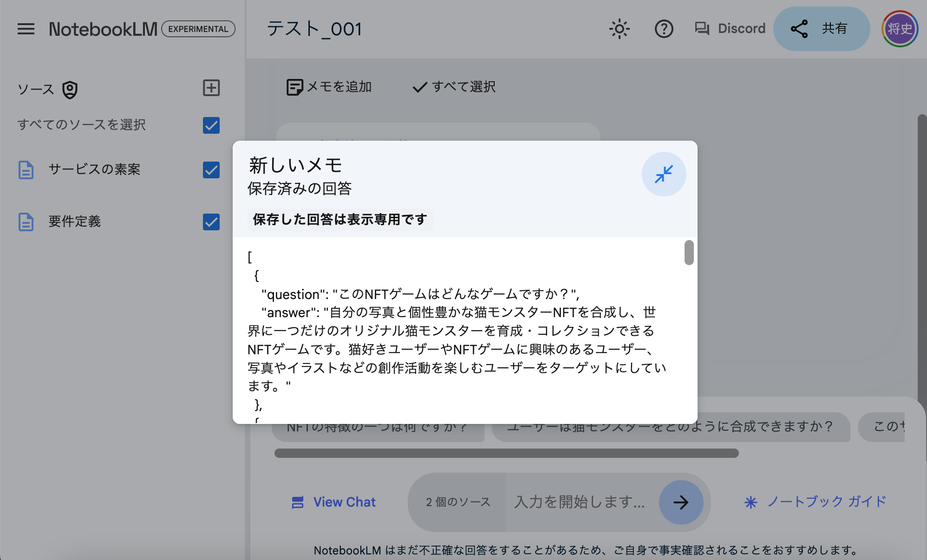Click the 保存済みの回答 subtitle
Screen dimensions: 927x560
[x=300, y=189]
